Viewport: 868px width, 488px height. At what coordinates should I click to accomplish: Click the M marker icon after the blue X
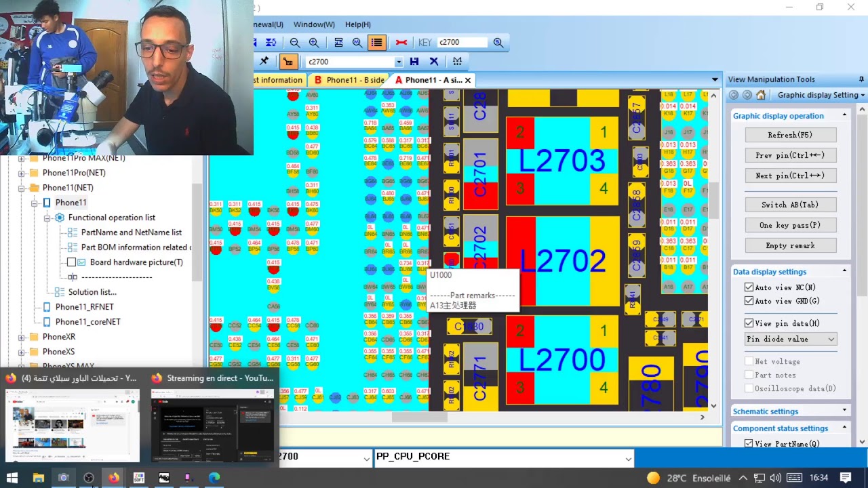click(x=457, y=62)
